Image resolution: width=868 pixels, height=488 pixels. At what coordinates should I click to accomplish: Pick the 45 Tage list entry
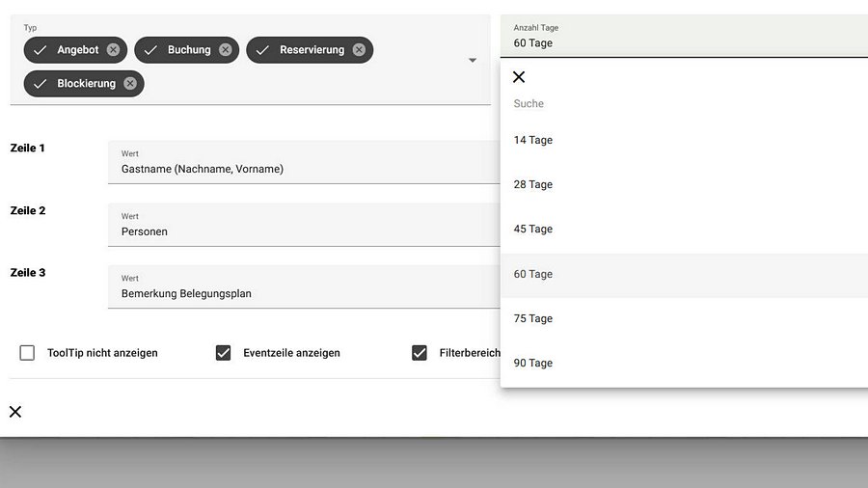coord(684,230)
